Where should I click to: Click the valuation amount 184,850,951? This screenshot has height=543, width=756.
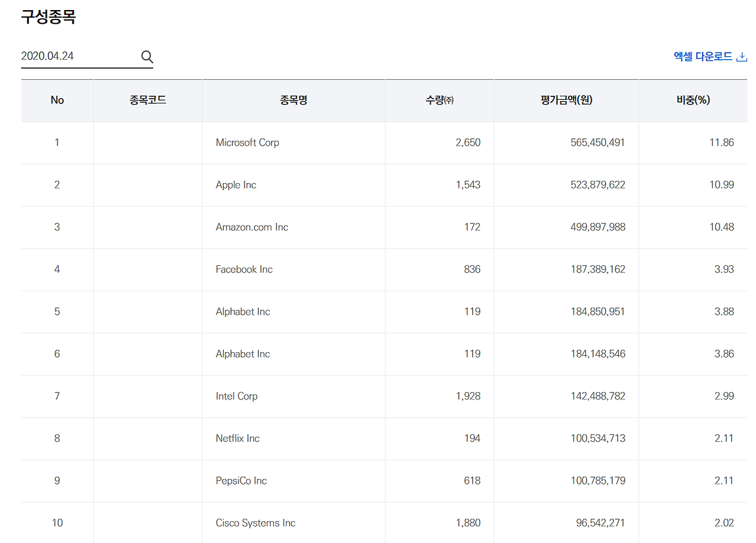tap(598, 311)
